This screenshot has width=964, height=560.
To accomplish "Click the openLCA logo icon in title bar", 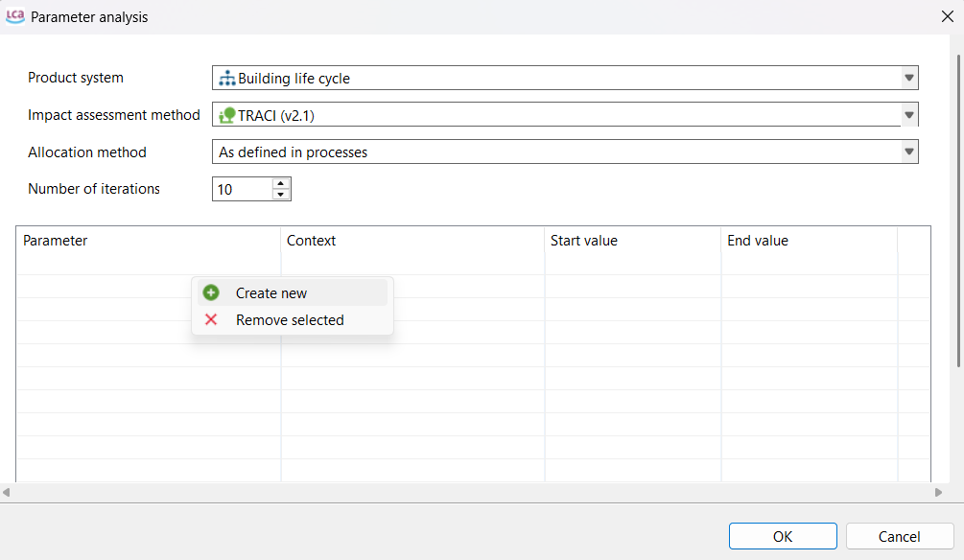I will click(x=15, y=16).
